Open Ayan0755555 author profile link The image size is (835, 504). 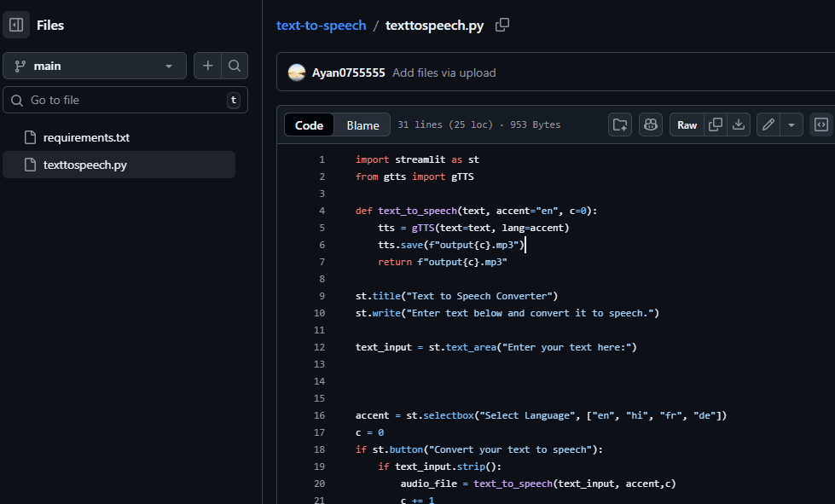348,72
